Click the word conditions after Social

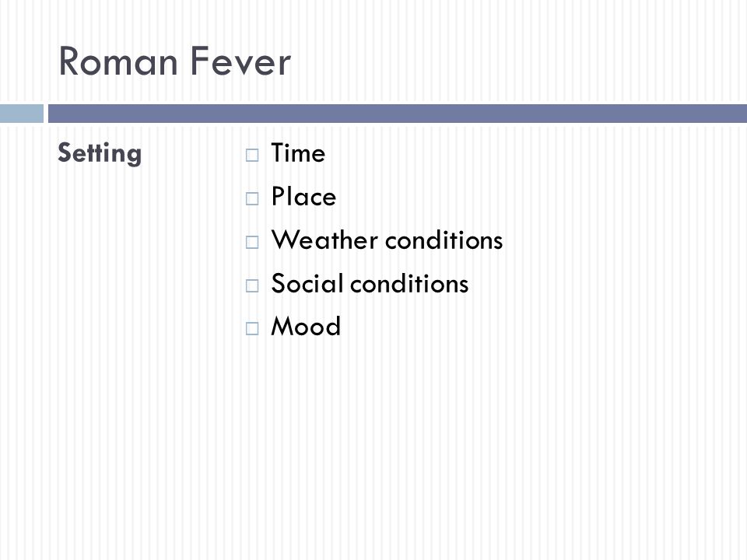tap(410, 284)
